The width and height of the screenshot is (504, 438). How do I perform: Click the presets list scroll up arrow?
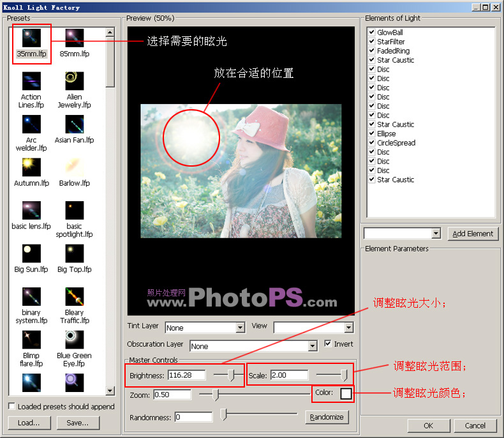(110, 32)
